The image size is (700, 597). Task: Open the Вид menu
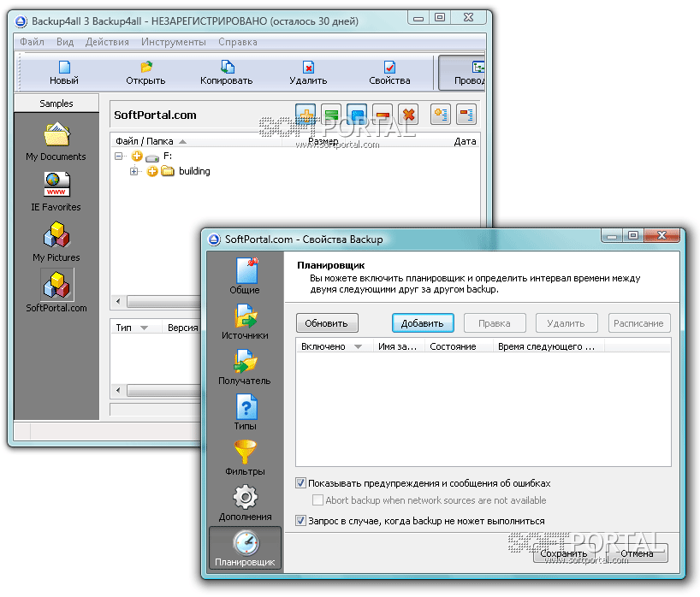(65, 42)
